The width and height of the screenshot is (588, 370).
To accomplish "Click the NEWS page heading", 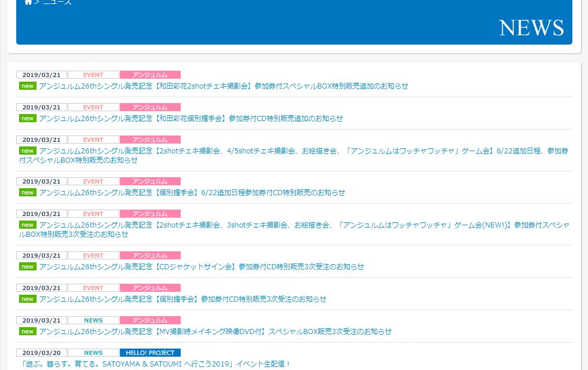I will coord(531,28).
